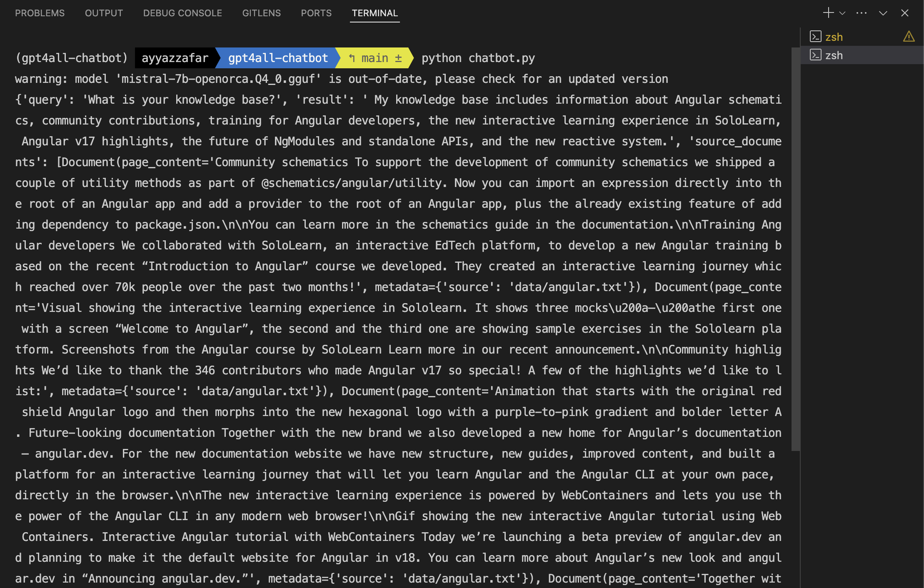Screen dimensions: 924x588
Task: Click the gpt4all-chatbot blue prompt segment
Action: coord(278,58)
